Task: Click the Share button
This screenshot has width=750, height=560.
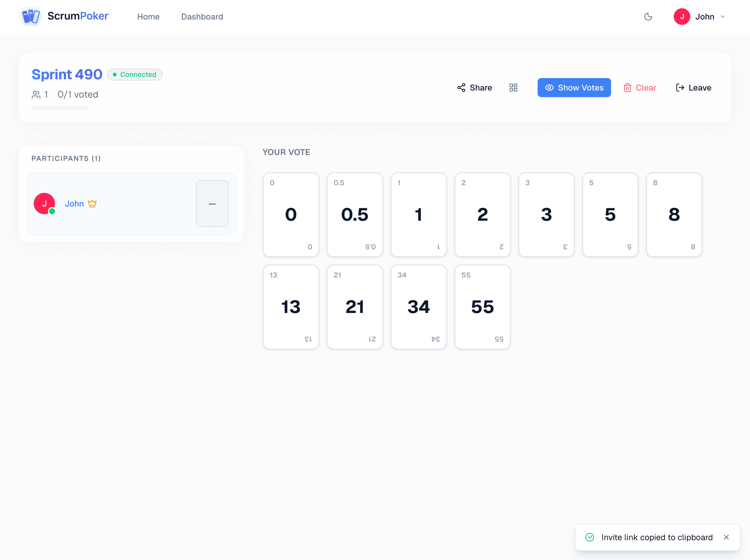Action: coord(474,88)
